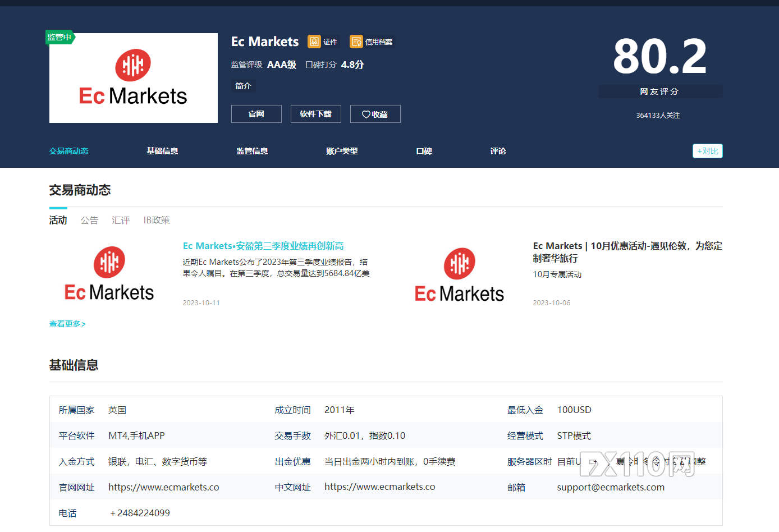Viewport: 779px width, 532px height.
Task: Click the 证件 certificate icon
Action: pyautogui.click(x=314, y=42)
